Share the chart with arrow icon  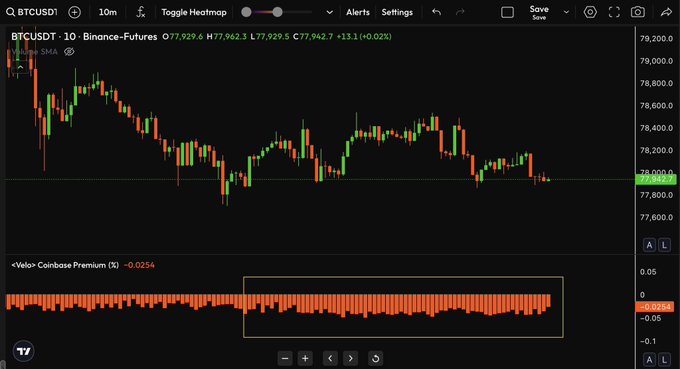666,12
